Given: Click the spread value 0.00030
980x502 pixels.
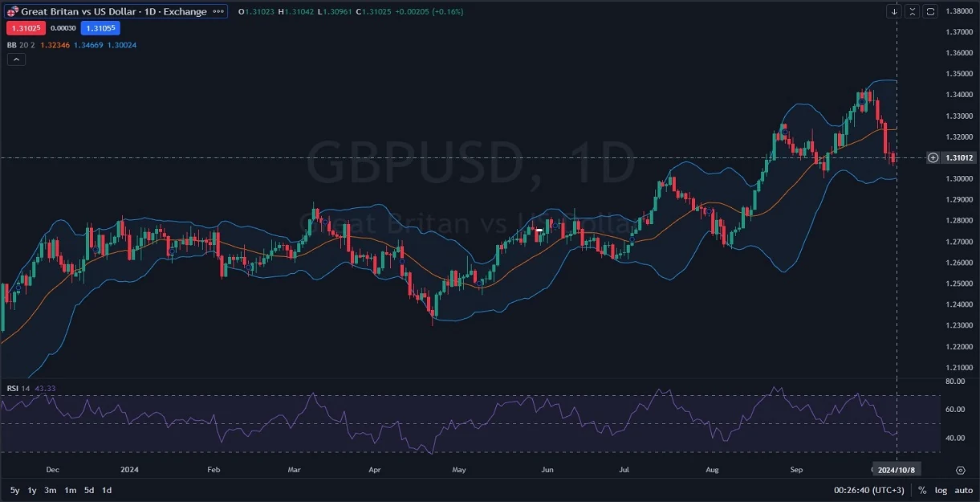Looking at the screenshot, I should point(63,28).
